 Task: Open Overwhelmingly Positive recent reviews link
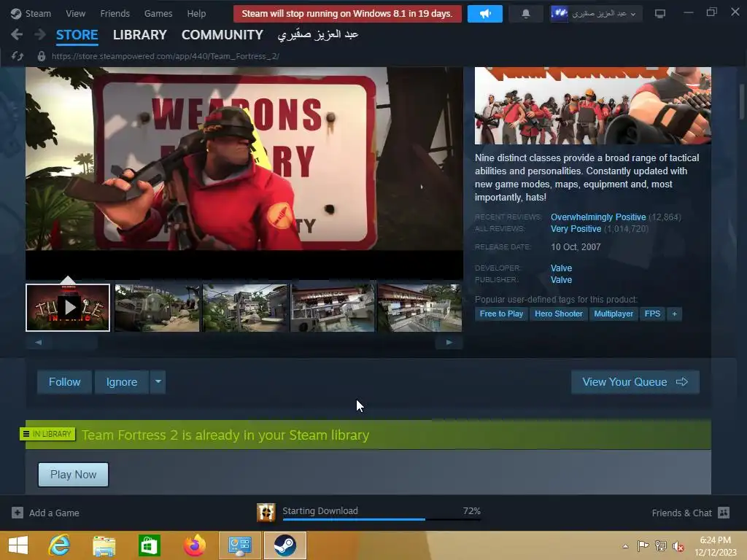(598, 217)
